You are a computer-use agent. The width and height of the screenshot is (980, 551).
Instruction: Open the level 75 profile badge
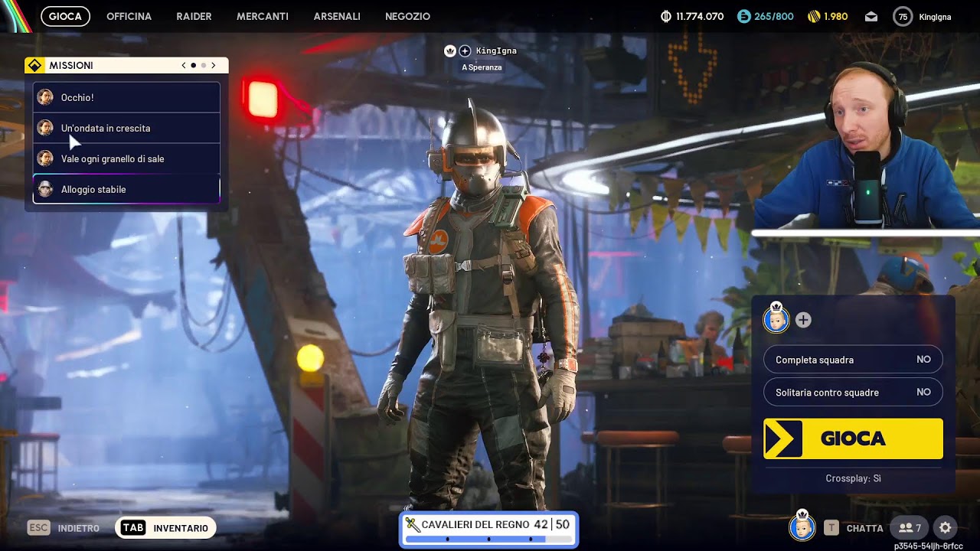[903, 16]
